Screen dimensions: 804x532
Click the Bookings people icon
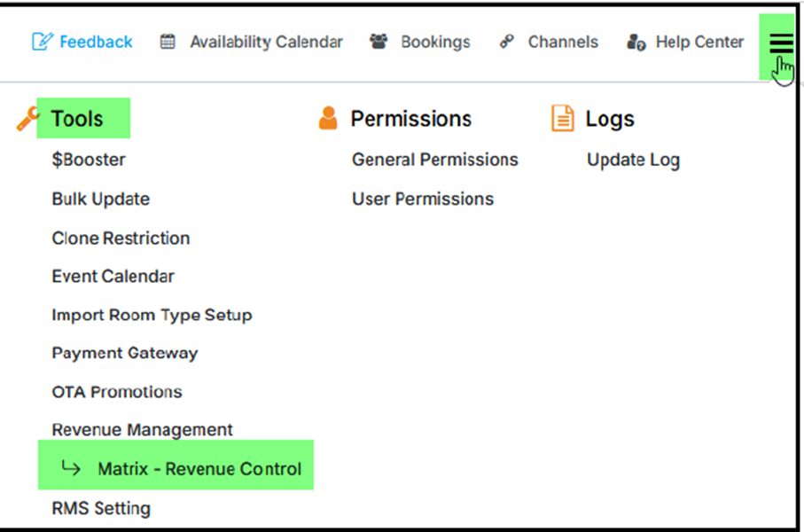point(379,42)
